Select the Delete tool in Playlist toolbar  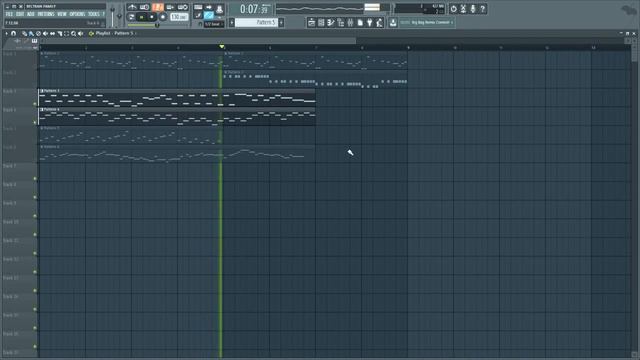38,33
